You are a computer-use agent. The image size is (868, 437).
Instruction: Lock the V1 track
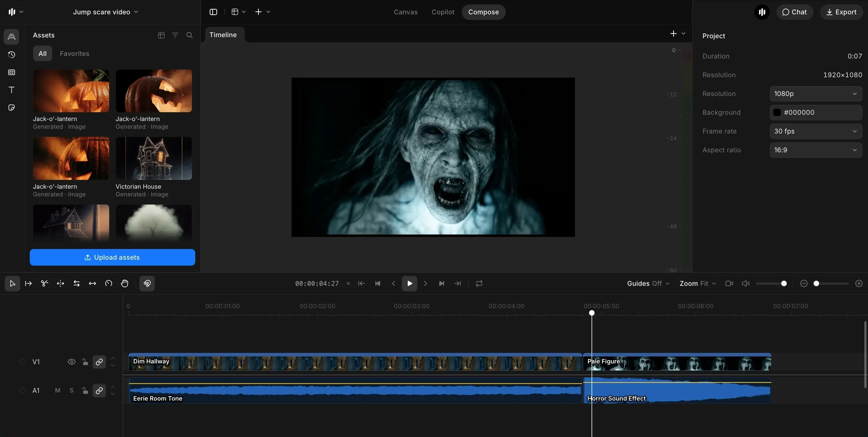point(85,362)
